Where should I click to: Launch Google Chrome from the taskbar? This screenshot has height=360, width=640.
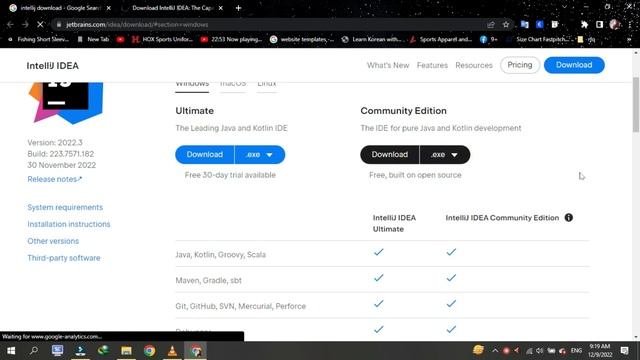point(149,351)
